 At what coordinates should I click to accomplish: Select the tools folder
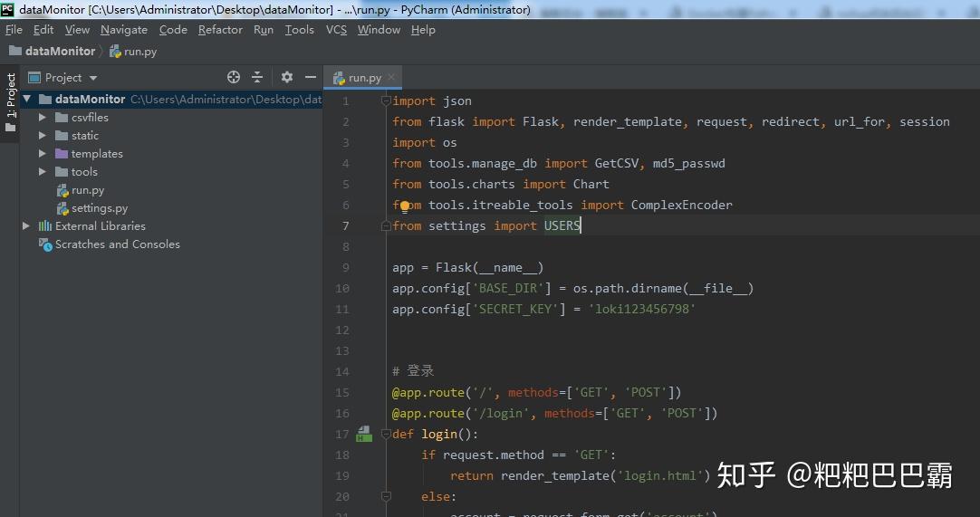[84, 172]
